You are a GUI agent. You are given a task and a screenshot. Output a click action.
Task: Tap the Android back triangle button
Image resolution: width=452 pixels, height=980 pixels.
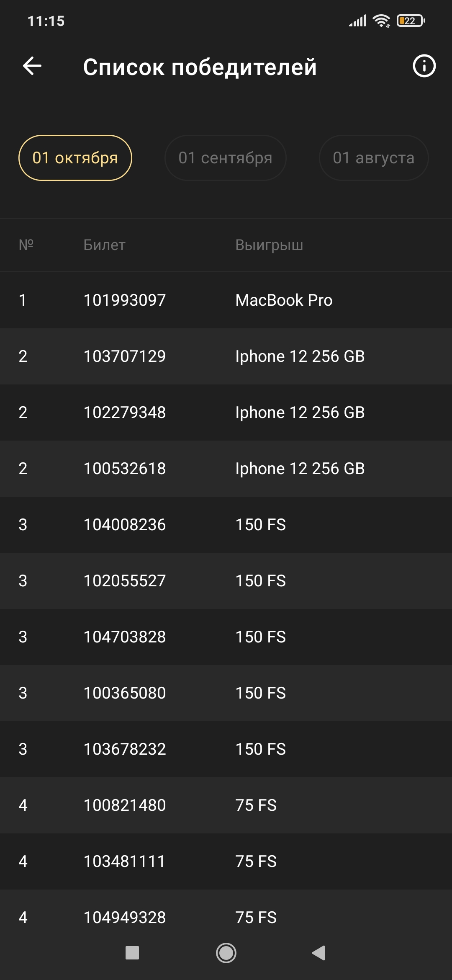(319, 953)
